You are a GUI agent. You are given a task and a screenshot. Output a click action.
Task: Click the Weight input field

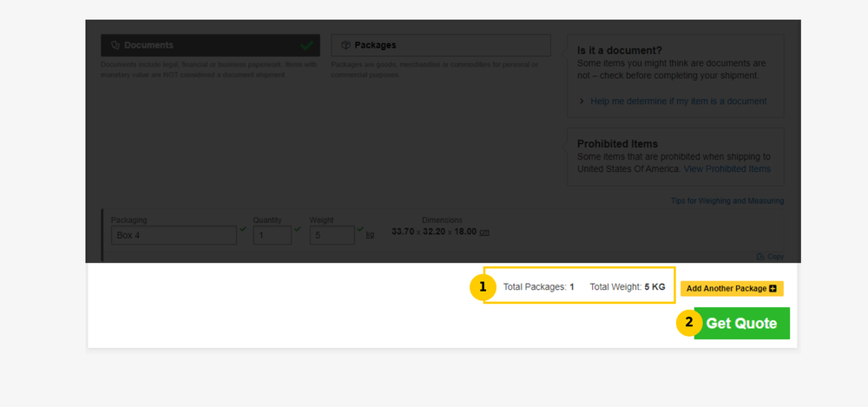click(x=332, y=235)
